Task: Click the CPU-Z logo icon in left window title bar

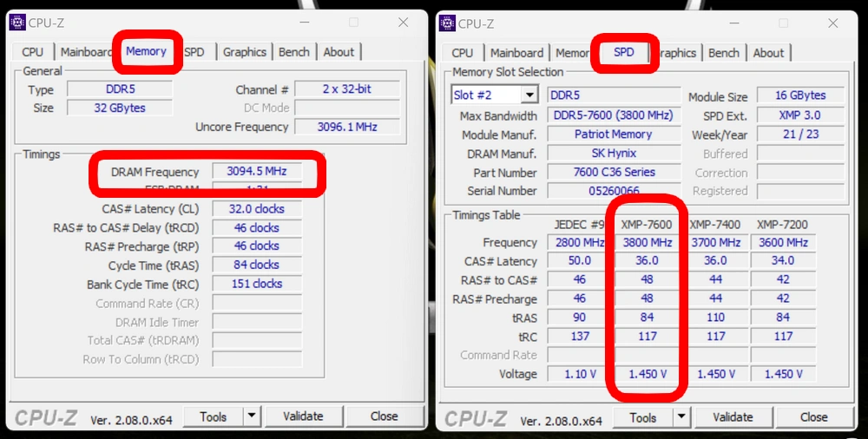Action: (17, 23)
